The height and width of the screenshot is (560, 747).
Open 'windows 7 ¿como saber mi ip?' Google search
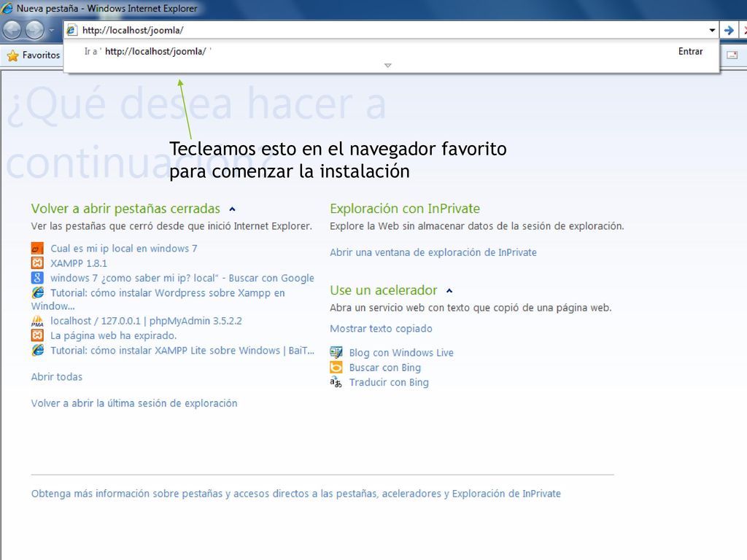coord(182,278)
